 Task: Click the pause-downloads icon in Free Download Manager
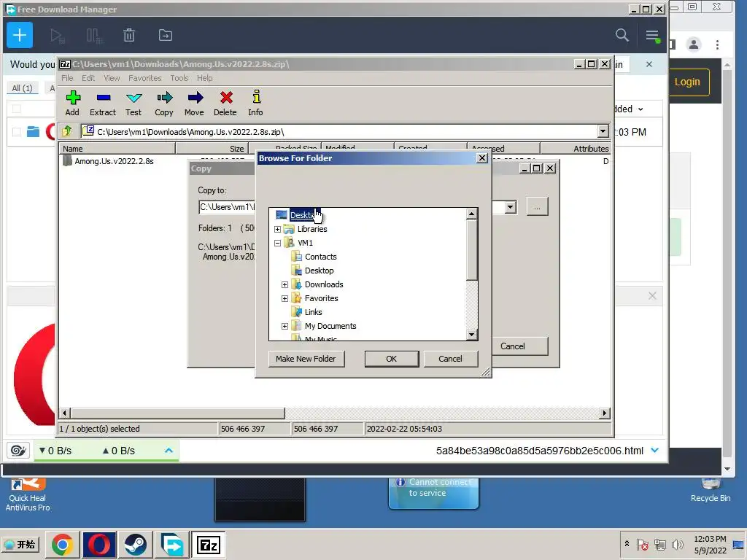pyautogui.click(x=94, y=35)
